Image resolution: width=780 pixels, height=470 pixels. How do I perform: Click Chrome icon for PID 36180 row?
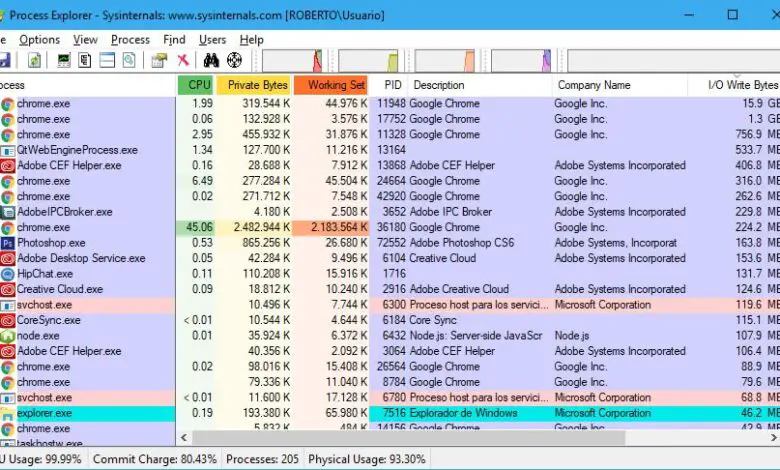click(x=7, y=228)
